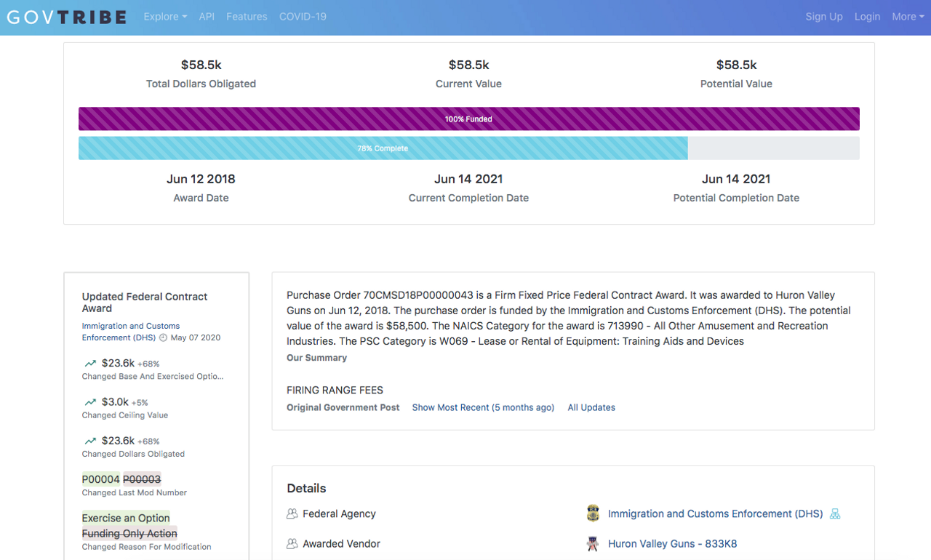Image resolution: width=931 pixels, height=560 pixels.
Task: Click the trend arrow beside $3.0k
Action: coord(90,402)
